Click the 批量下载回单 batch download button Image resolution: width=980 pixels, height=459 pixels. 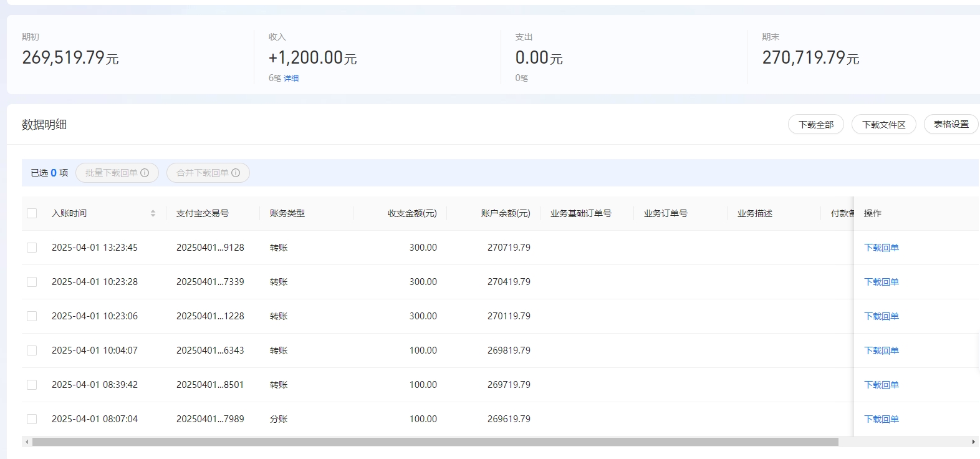coord(112,173)
